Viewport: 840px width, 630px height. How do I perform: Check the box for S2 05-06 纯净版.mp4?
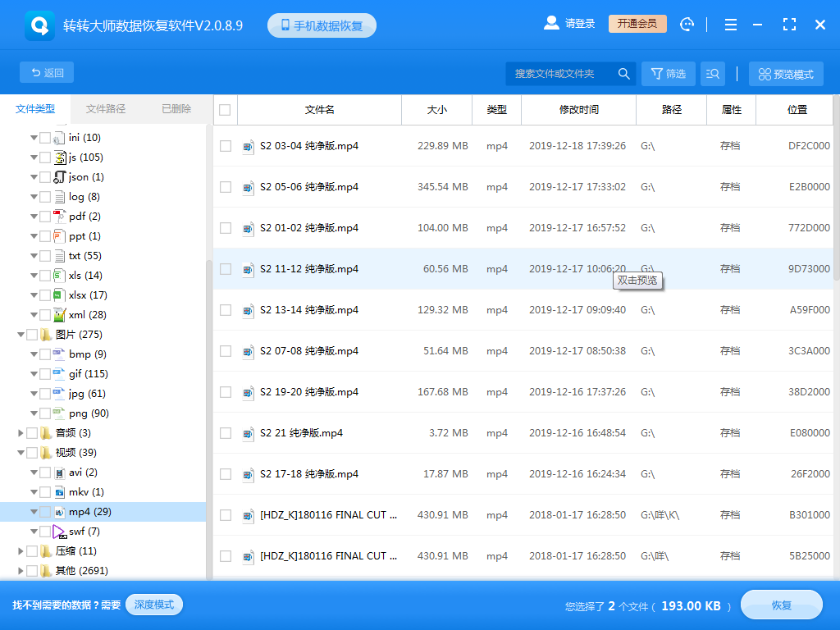[226, 187]
